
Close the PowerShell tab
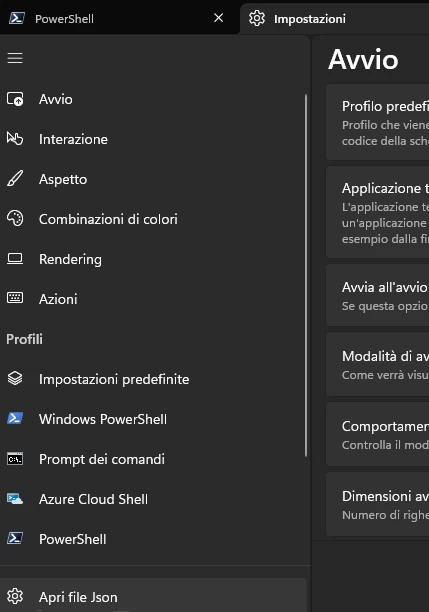pos(219,18)
